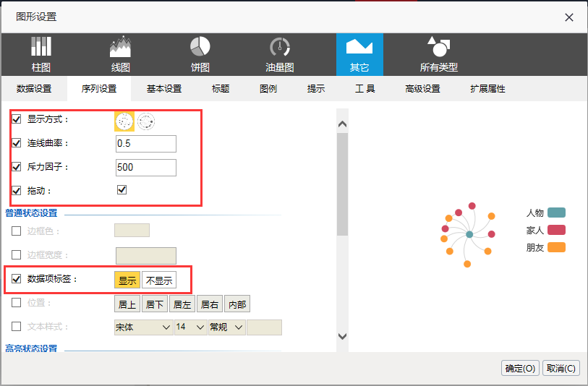
Task: Click the 边框宽度 input field
Action: pos(146,256)
